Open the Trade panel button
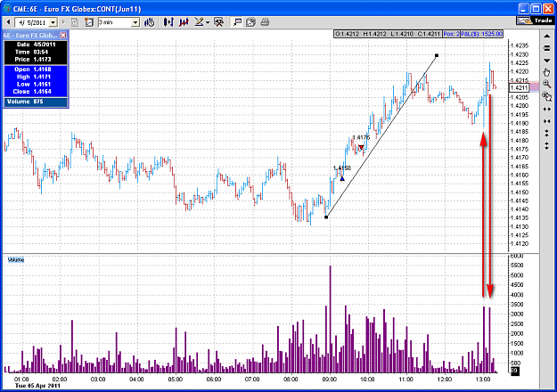Image resolution: width=557 pixels, height=392 pixels. 535,20
